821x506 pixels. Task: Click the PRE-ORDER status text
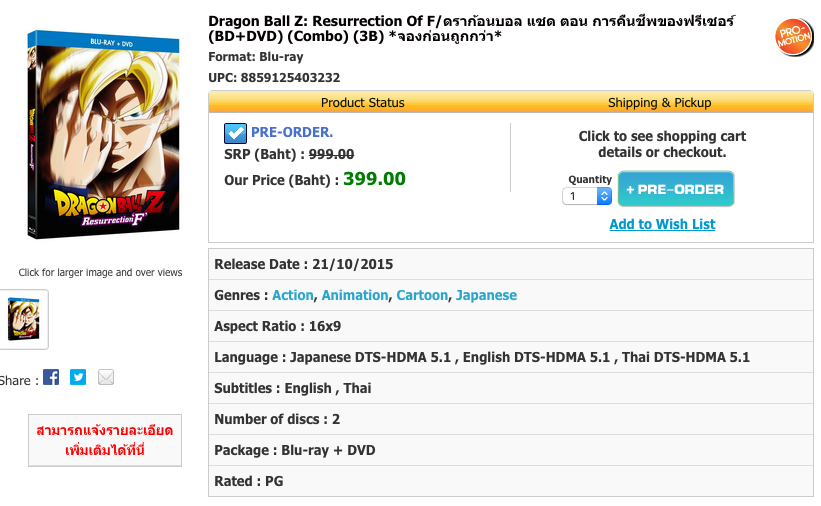tap(292, 132)
